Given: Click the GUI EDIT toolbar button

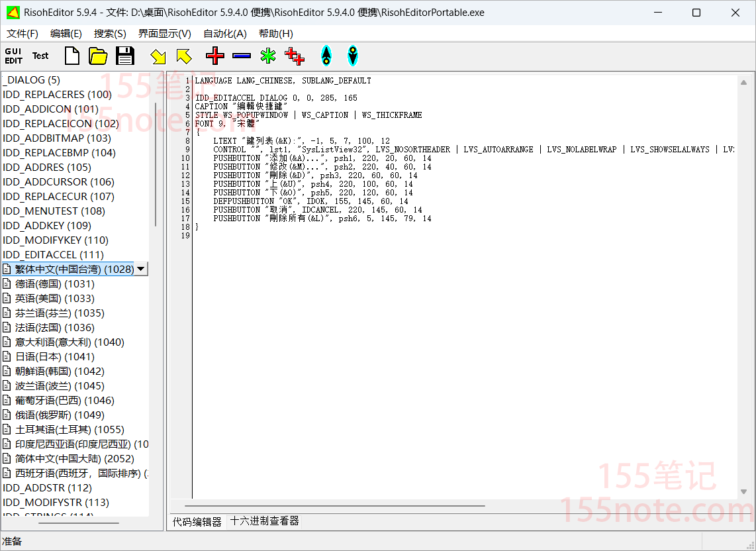Looking at the screenshot, I should tap(14, 56).
